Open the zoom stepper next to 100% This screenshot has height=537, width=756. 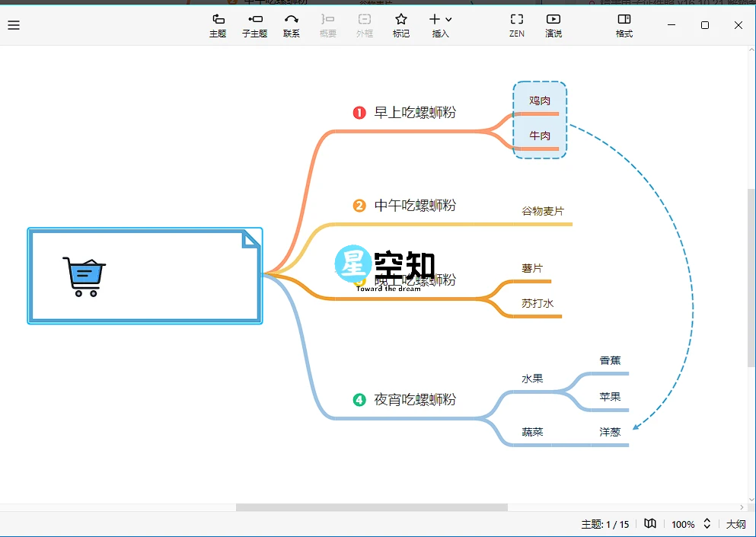click(x=706, y=524)
